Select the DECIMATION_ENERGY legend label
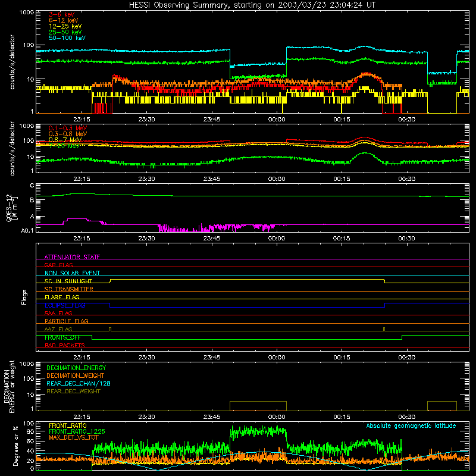 [76, 368]
